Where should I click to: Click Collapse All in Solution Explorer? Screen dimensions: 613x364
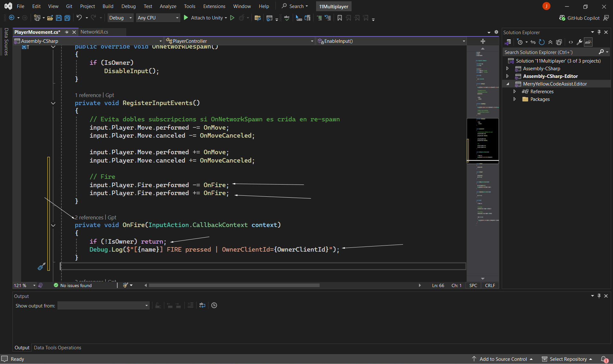coord(550,42)
